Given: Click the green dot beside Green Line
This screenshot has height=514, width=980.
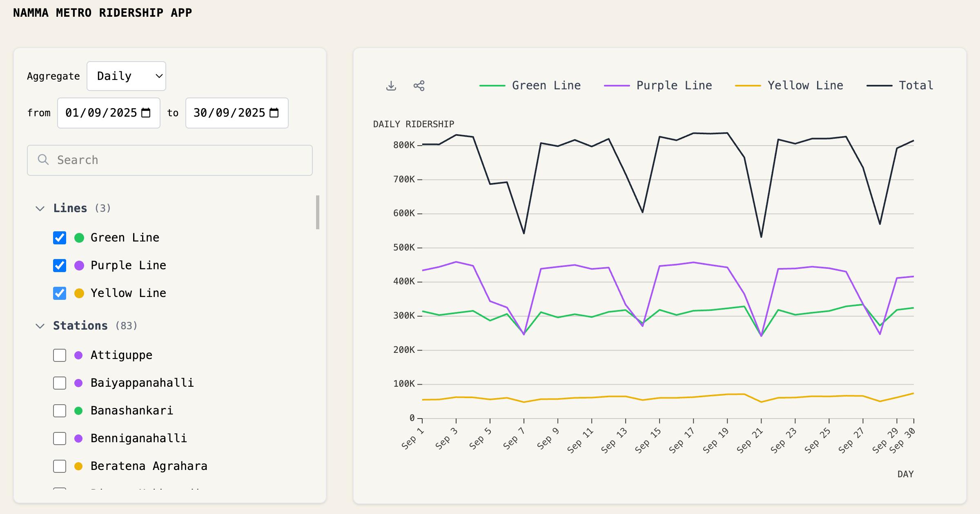Looking at the screenshot, I should 79,238.
